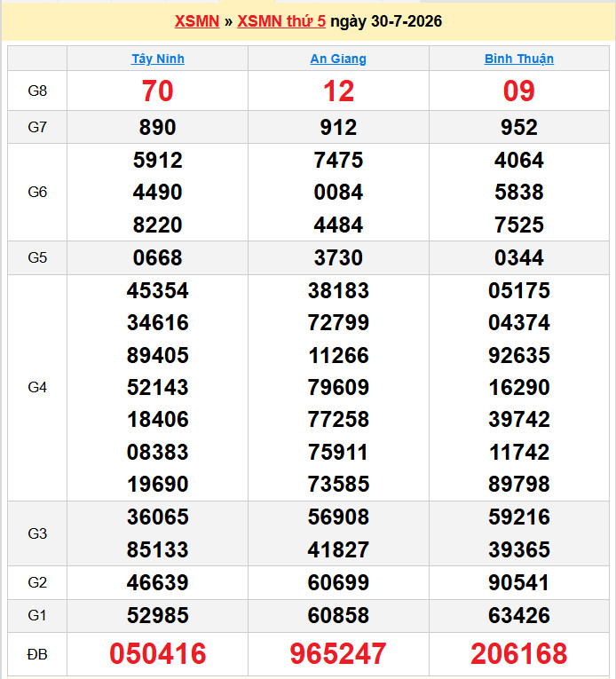Click the G6 row label
Image resolution: width=616 pixels, height=679 pixels.
coord(37,192)
